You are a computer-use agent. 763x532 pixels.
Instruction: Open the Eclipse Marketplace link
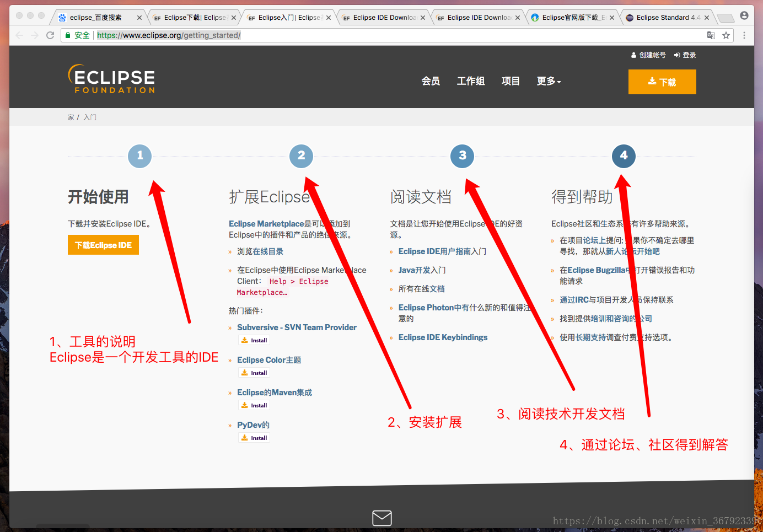266,224
